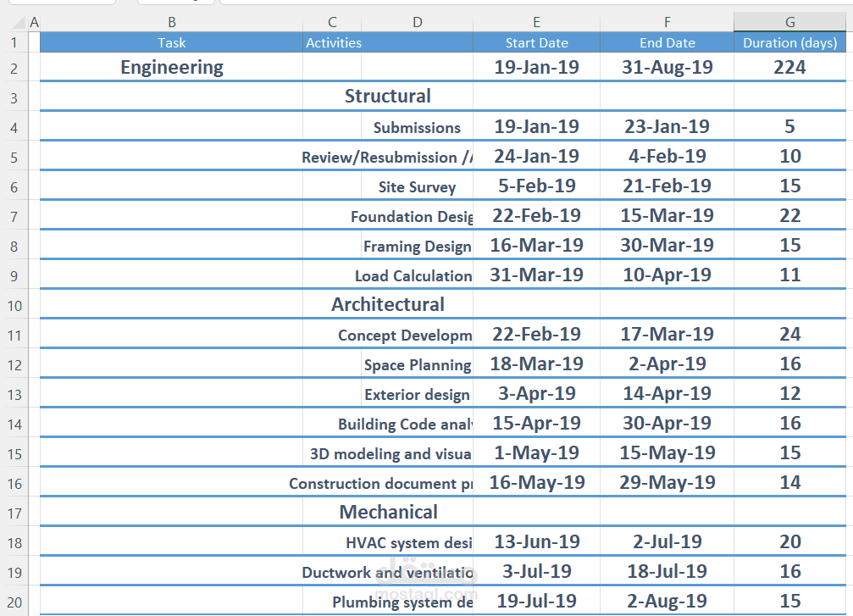853x616 pixels.
Task: Select the 18-Jul-19 end date cell
Action: [667, 571]
